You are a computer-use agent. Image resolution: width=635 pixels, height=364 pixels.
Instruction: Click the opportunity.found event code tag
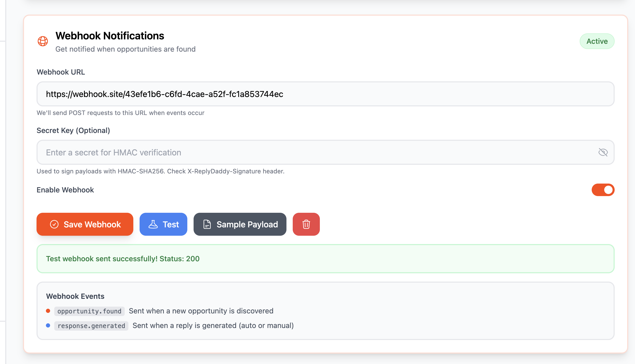click(89, 311)
